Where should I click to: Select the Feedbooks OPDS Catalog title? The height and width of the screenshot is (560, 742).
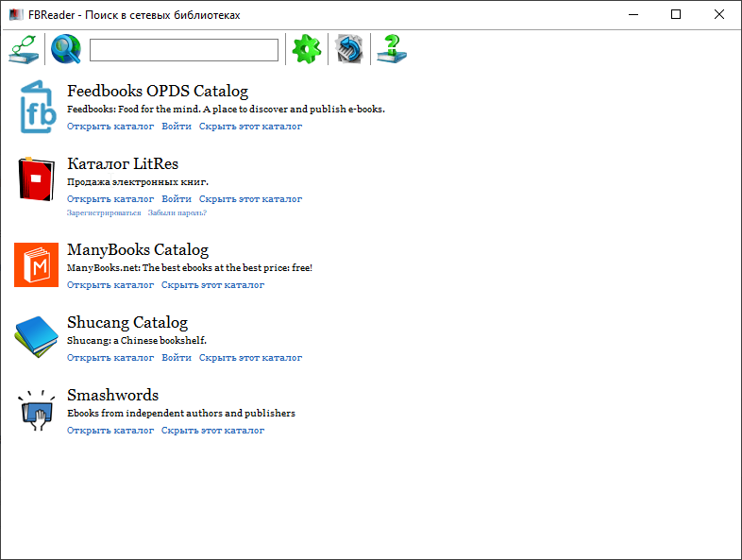[158, 91]
